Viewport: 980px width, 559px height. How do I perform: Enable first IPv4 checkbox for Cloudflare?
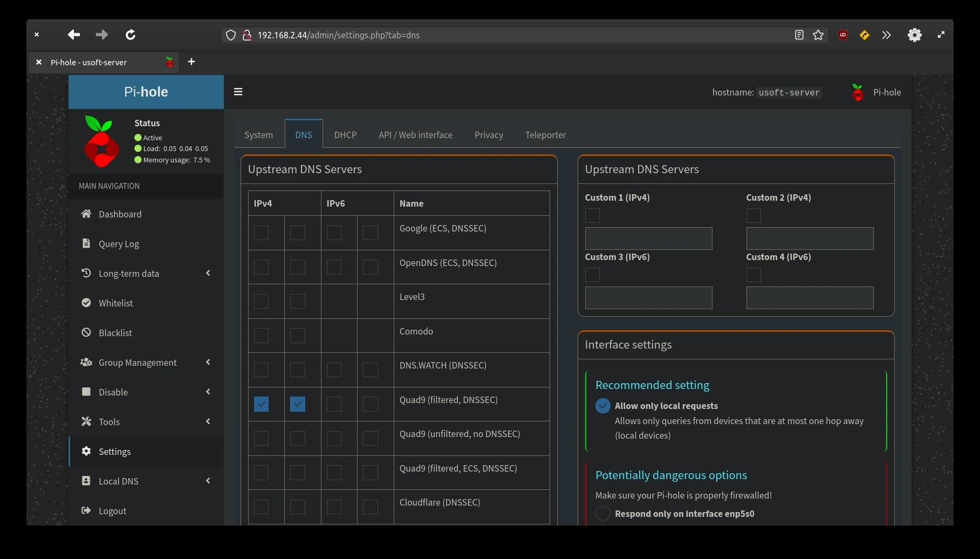pyautogui.click(x=261, y=507)
